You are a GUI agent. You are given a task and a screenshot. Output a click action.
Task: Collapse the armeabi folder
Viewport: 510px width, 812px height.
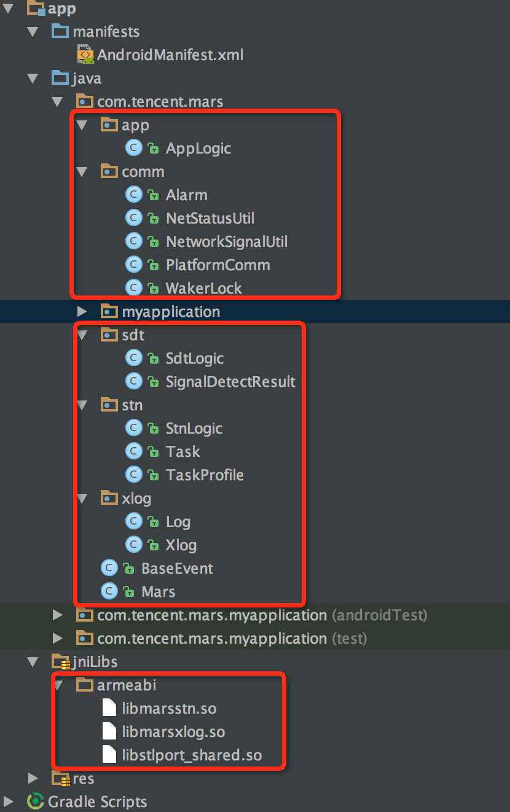[x=58, y=685]
